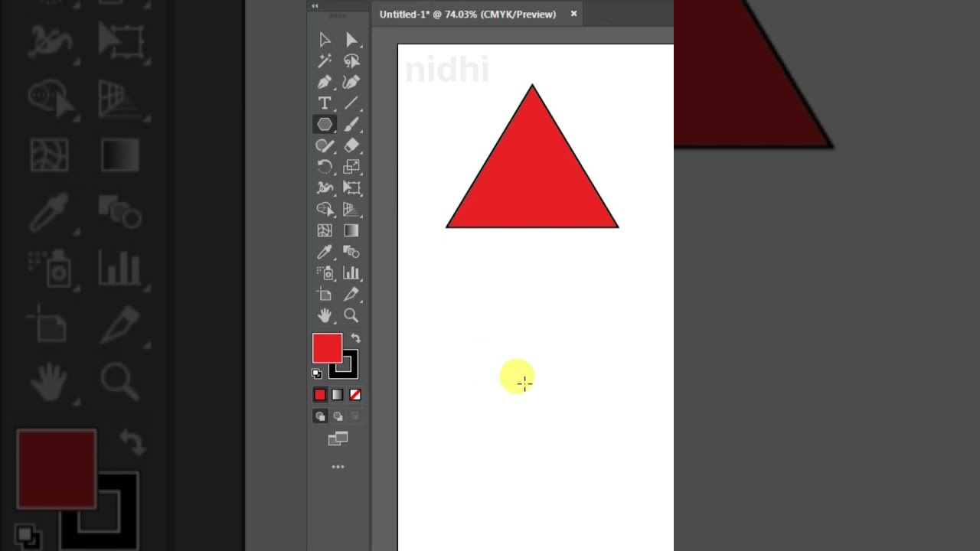
Task: Collapse toolbar with double arrows
Action: (315, 5)
